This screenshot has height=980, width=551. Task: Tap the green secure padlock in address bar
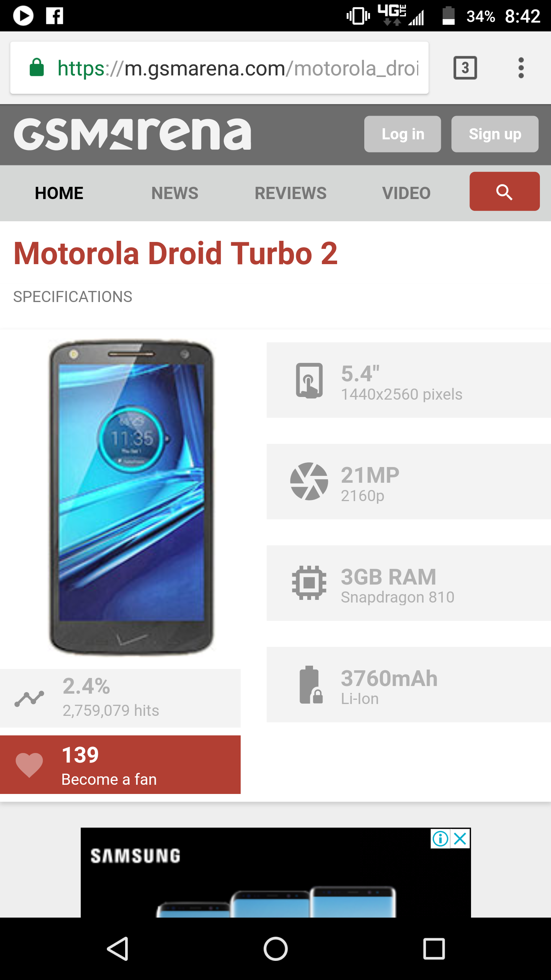click(37, 67)
